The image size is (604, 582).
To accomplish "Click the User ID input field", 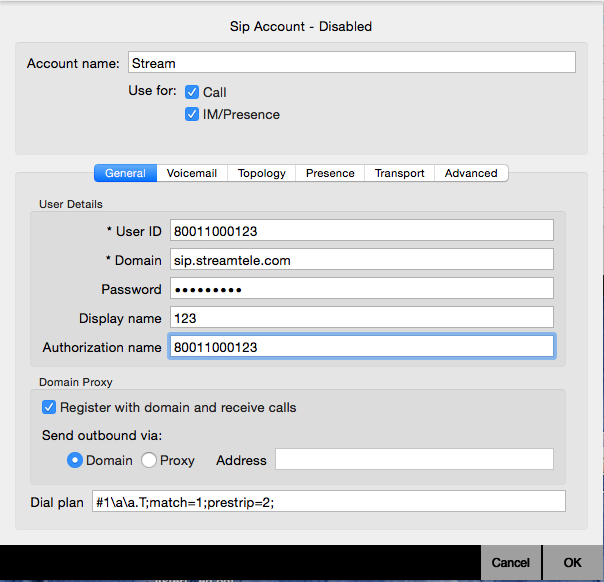I will pos(361,231).
